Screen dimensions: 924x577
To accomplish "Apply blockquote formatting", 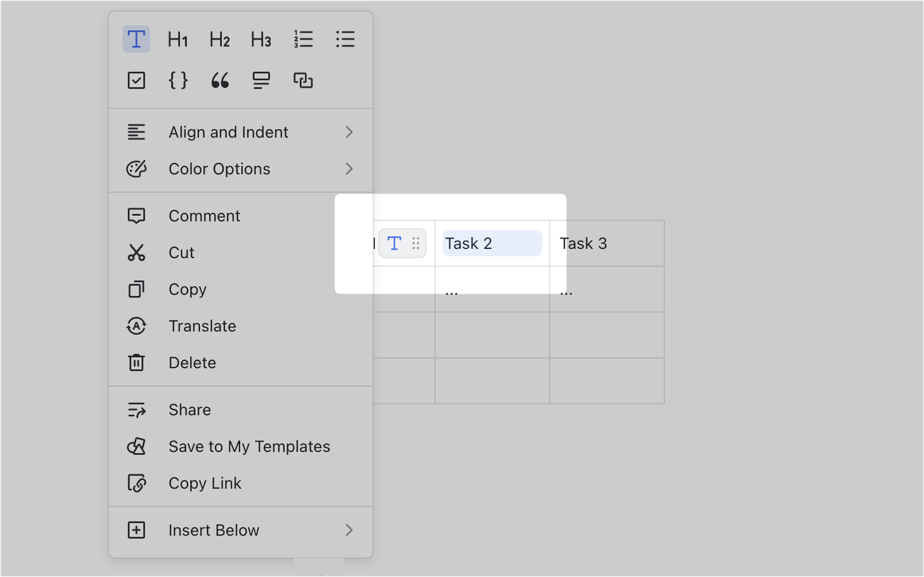I will pyautogui.click(x=219, y=80).
